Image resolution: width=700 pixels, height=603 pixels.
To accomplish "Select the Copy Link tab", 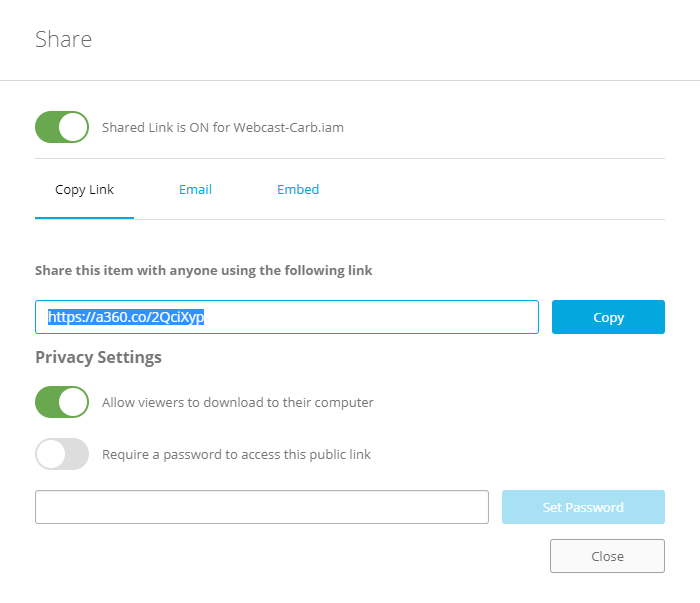I will pos(84,190).
